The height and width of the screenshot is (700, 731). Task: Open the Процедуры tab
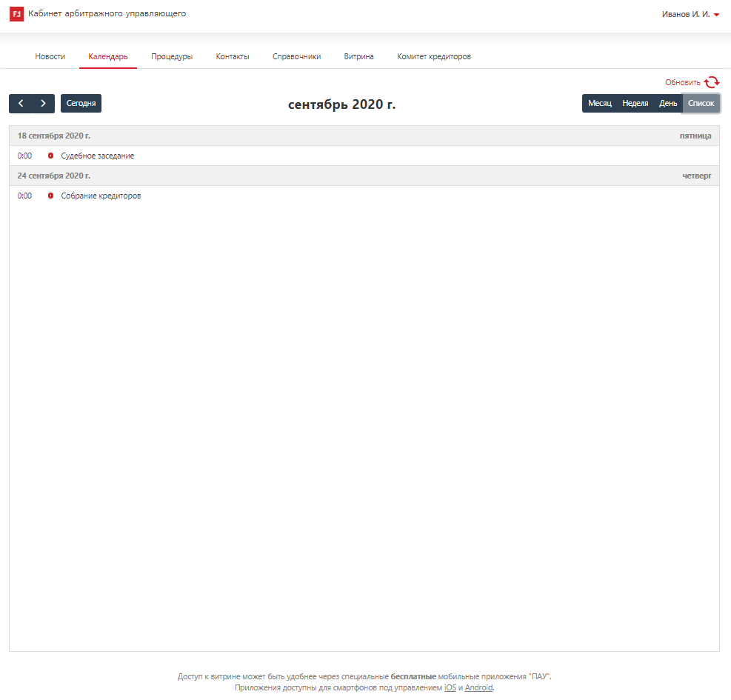click(172, 56)
